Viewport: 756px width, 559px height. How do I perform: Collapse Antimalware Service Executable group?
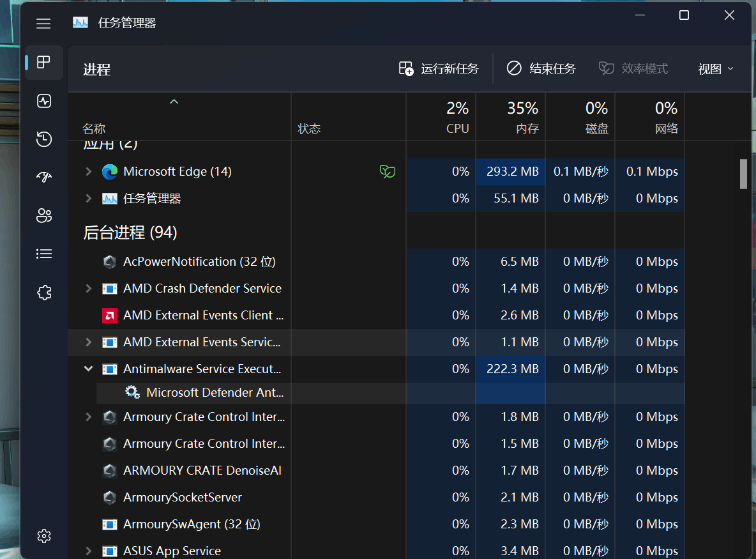[88, 369]
